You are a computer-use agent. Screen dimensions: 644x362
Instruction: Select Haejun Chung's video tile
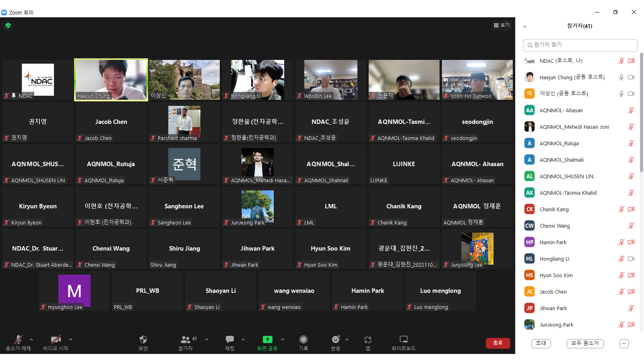pyautogui.click(x=111, y=80)
